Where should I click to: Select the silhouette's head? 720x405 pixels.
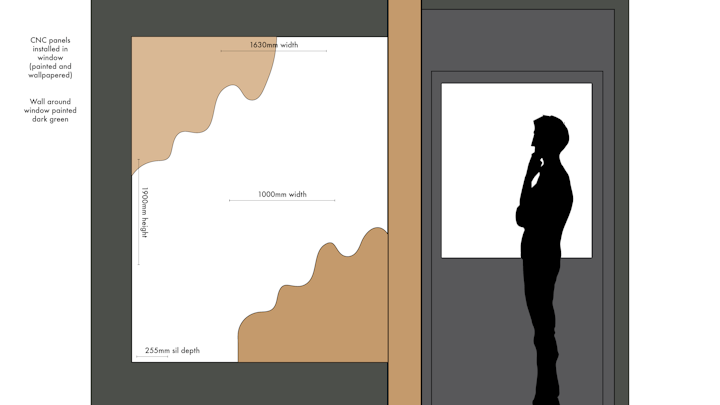pos(549,133)
